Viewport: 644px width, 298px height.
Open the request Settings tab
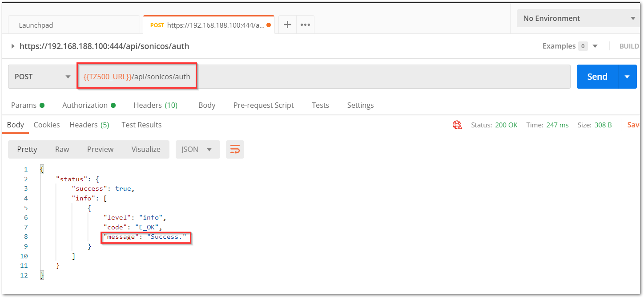pos(360,105)
